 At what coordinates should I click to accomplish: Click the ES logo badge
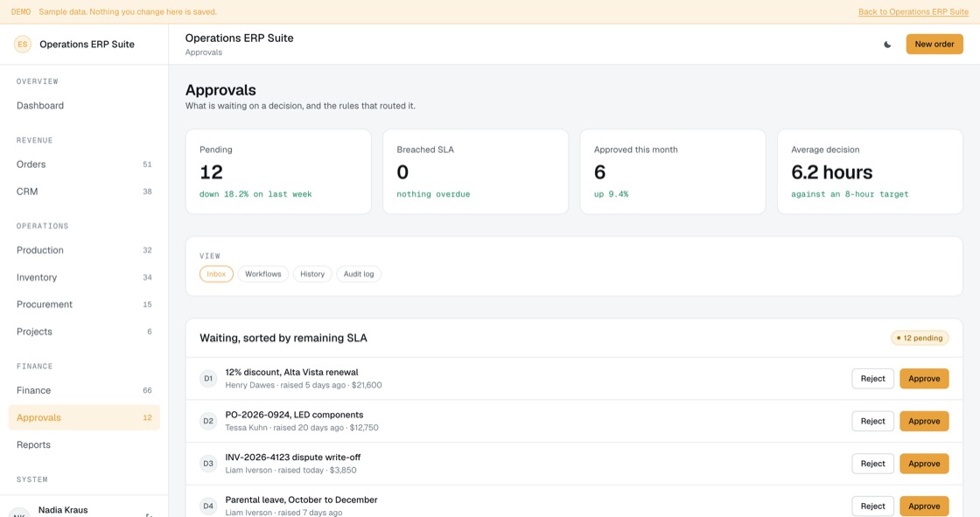pyautogui.click(x=23, y=45)
